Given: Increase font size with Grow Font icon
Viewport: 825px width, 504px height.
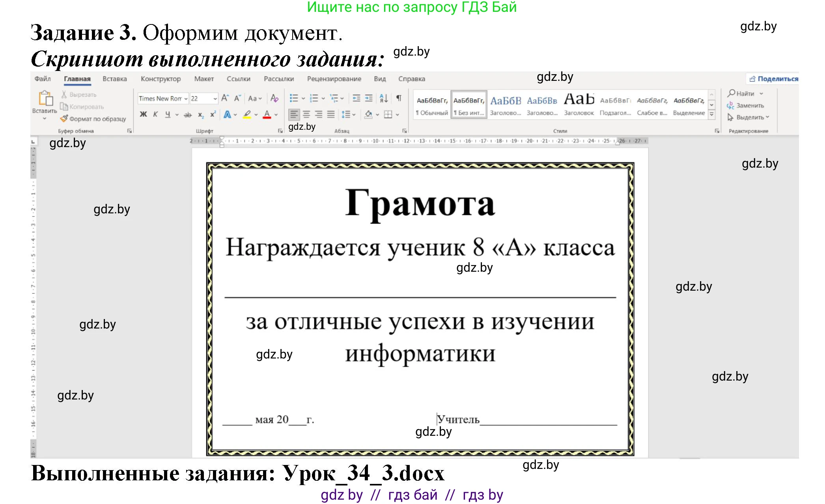Looking at the screenshot, I should [225, 98].
